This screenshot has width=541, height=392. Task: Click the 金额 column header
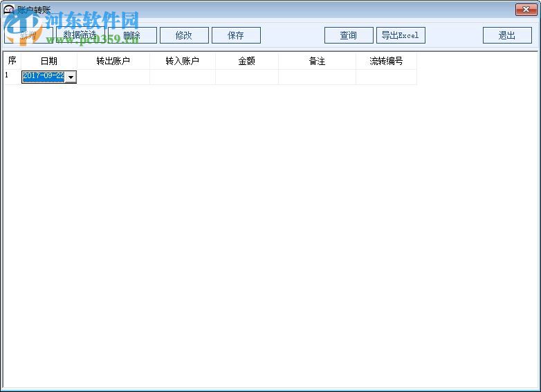pyautogui.click(x=247, y=61)
